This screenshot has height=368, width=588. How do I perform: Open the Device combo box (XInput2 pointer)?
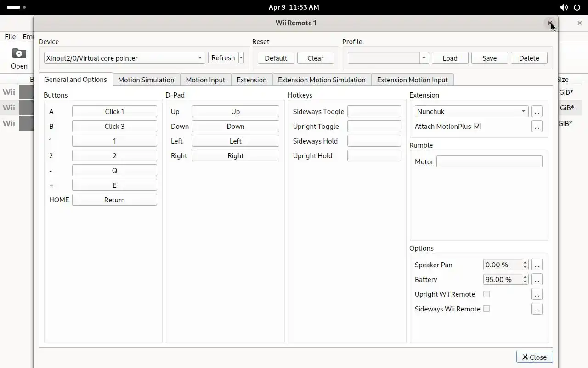[x=124, y=58]
